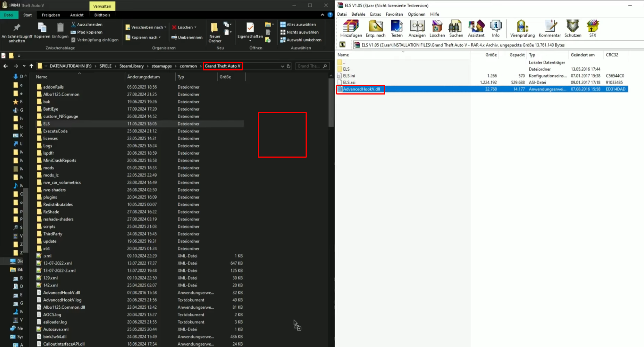
Task: Open WinRAR Favoriten menu
Action: (394, 14)
